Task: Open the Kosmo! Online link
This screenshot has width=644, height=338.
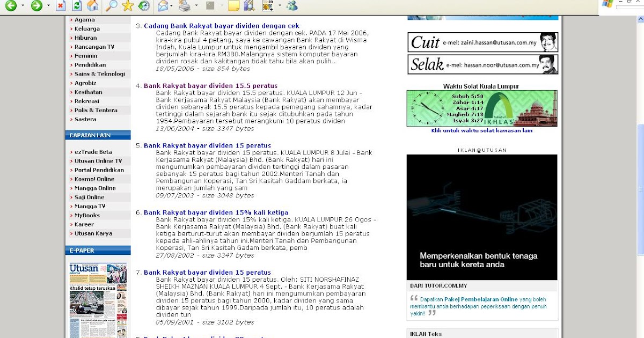Action: click(x=94, y=179)
